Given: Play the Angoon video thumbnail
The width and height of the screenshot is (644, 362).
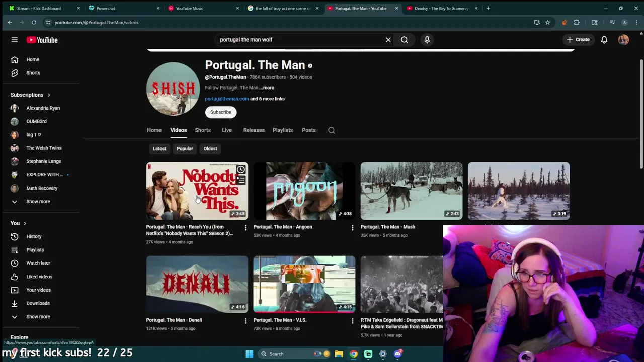Looking at the screenshot, I should tap(304, 191).
